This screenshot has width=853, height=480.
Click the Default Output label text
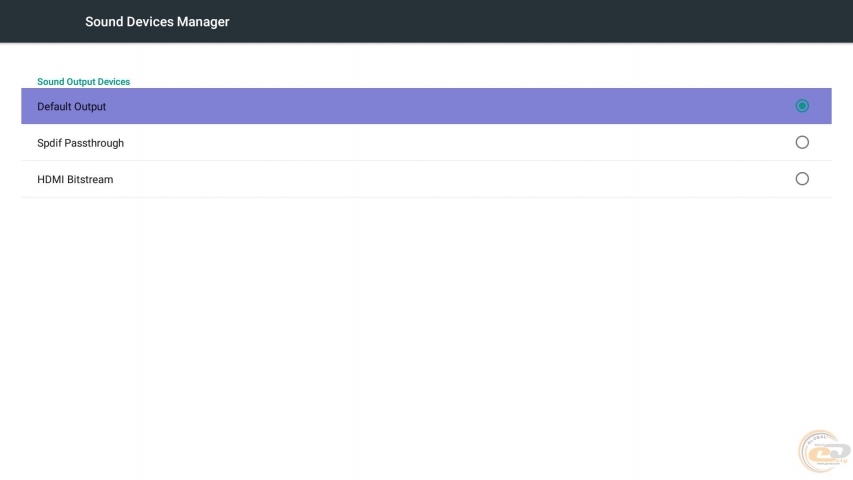tap(71, 107)
